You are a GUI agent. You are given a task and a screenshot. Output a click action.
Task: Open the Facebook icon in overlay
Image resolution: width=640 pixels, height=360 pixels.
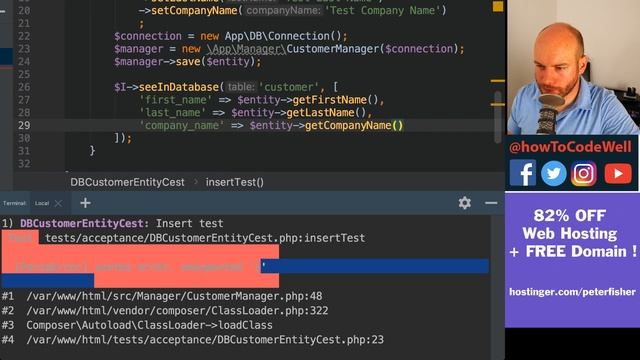(x=522, y=173)
